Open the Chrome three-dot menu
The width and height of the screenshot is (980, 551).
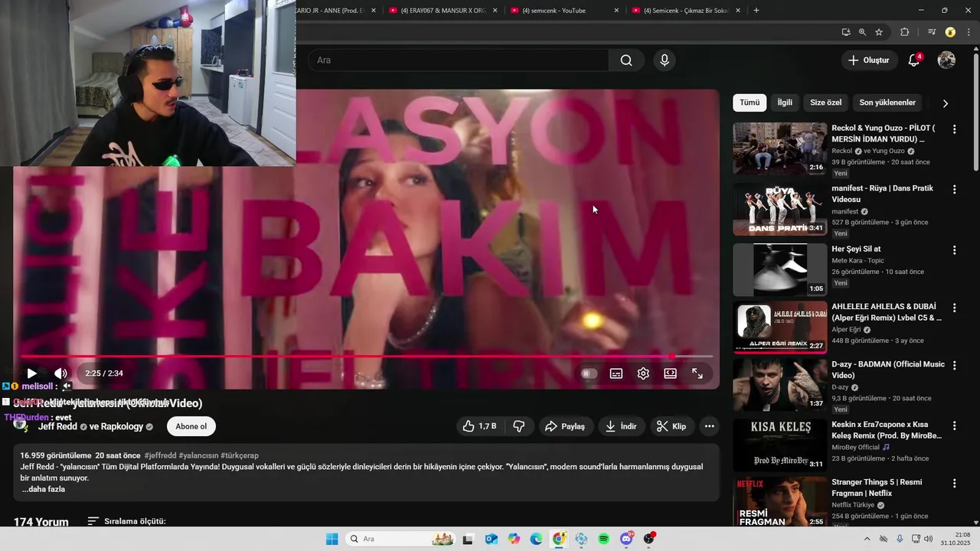969,32
